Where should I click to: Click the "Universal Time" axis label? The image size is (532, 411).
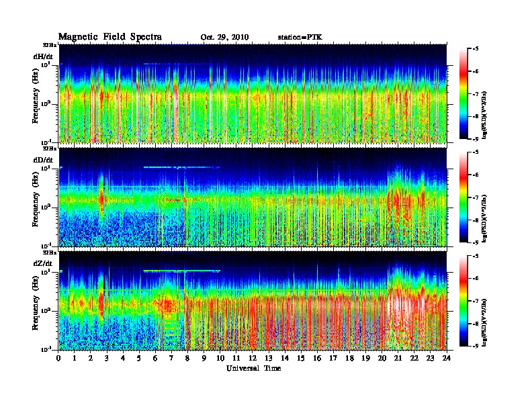click(253, 368)
